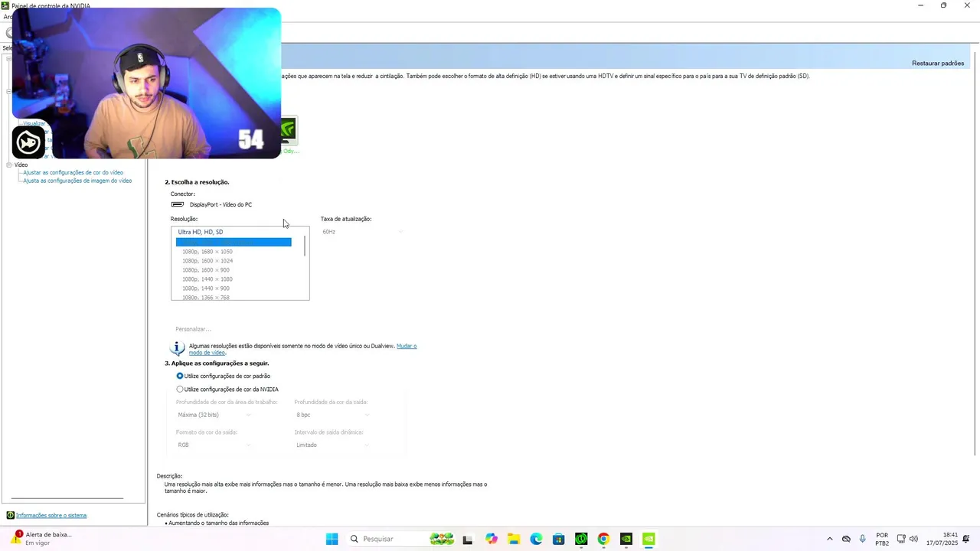Open Ajustar as configurações de cor do vídeo
This screenshot has height=551, width=980.
[x=73, y=172]
